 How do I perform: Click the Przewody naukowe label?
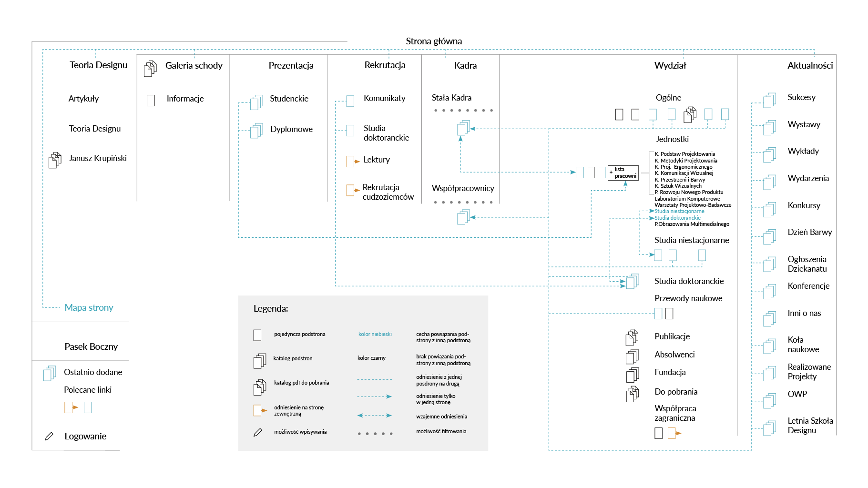coord(688,298)
